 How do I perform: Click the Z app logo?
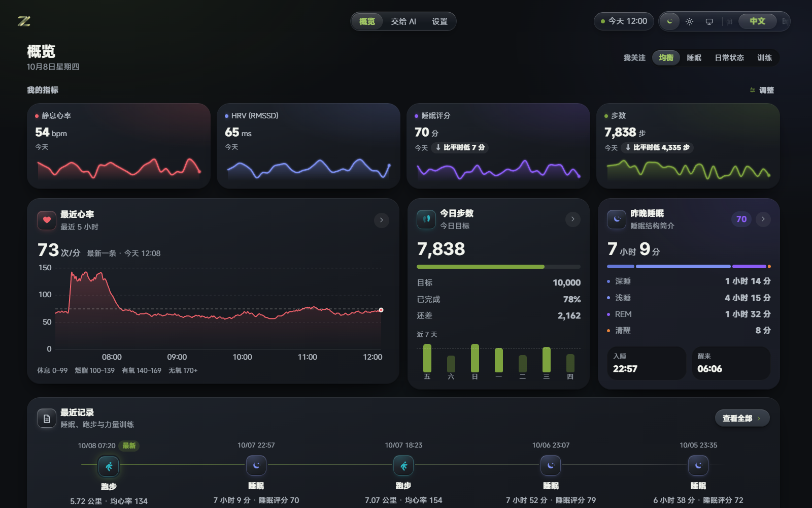[x=24, y=21]
